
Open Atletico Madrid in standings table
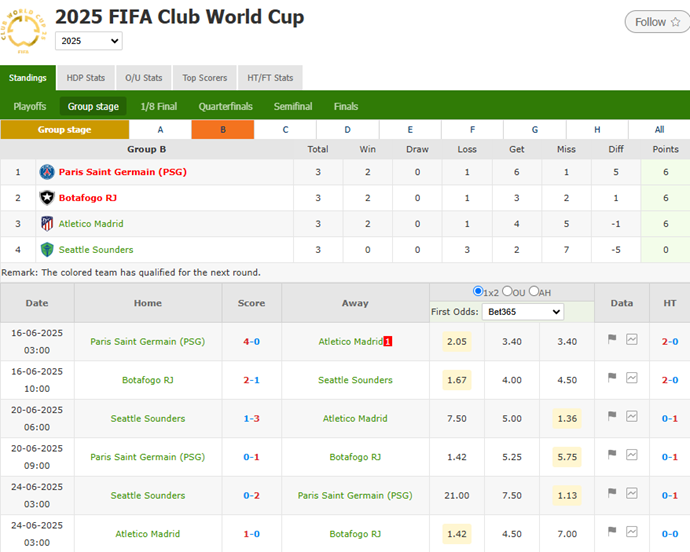[91, 224]
